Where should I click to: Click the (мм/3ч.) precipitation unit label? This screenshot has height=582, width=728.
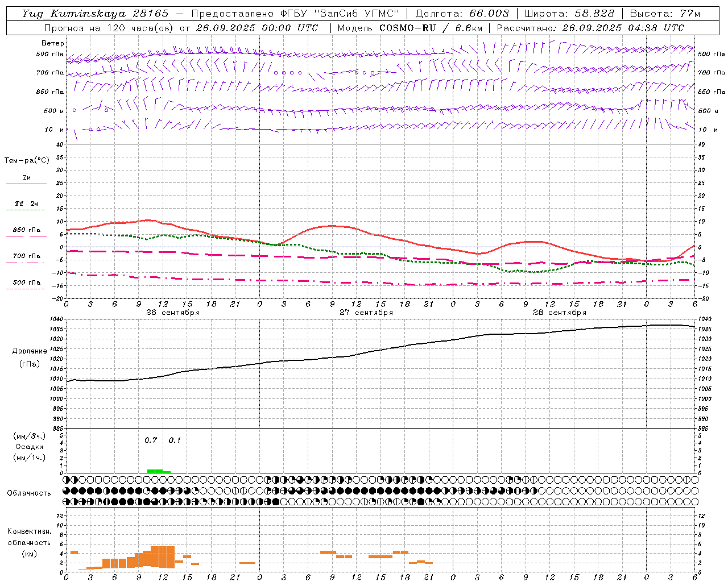pos(29,436)
